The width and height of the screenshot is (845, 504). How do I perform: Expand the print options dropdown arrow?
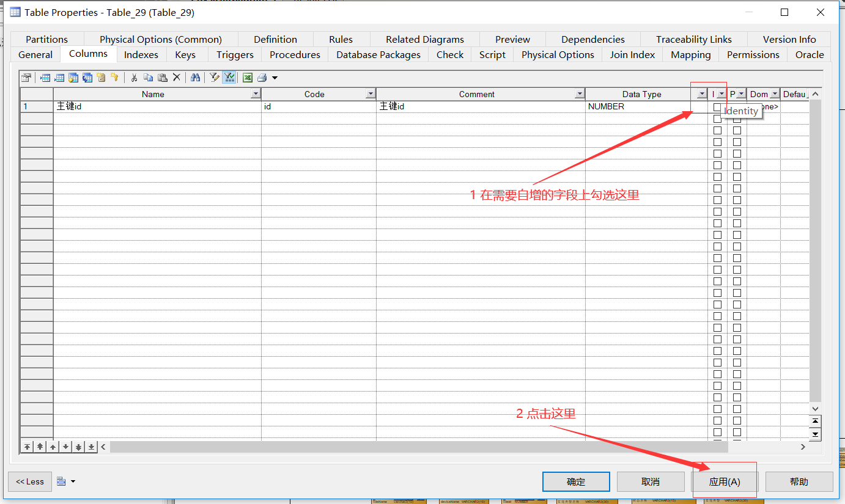coord(275,78)
